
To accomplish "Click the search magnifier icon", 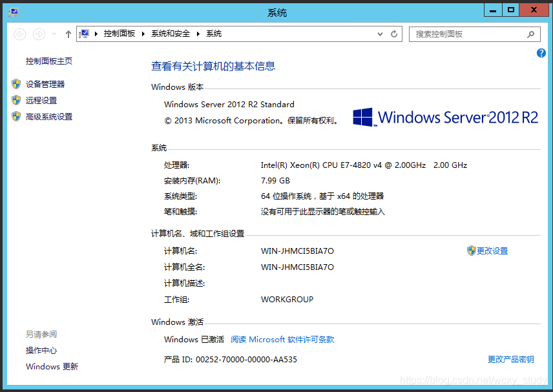I will (531, 34).
